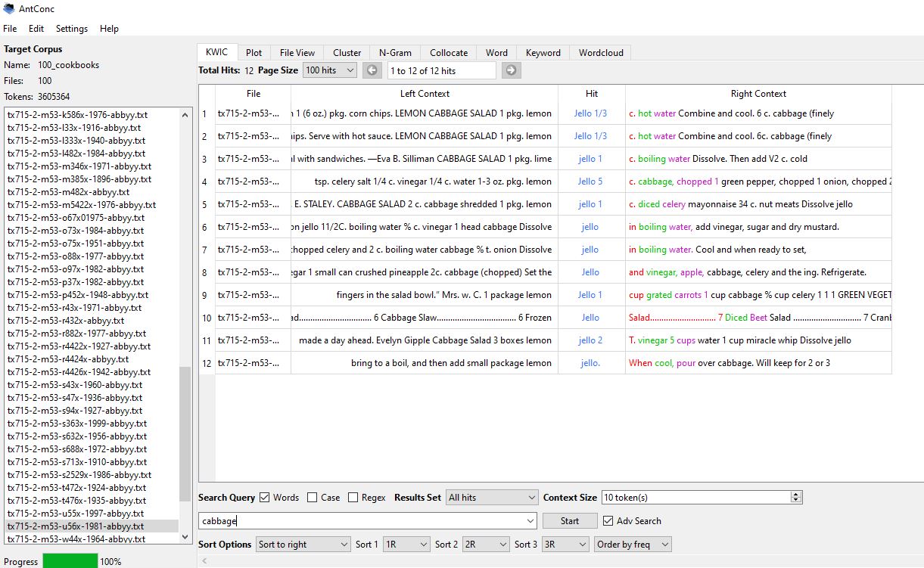The image size is (924, 568).
Task: Click the Right Context column header
Action: tap(758, 94)
